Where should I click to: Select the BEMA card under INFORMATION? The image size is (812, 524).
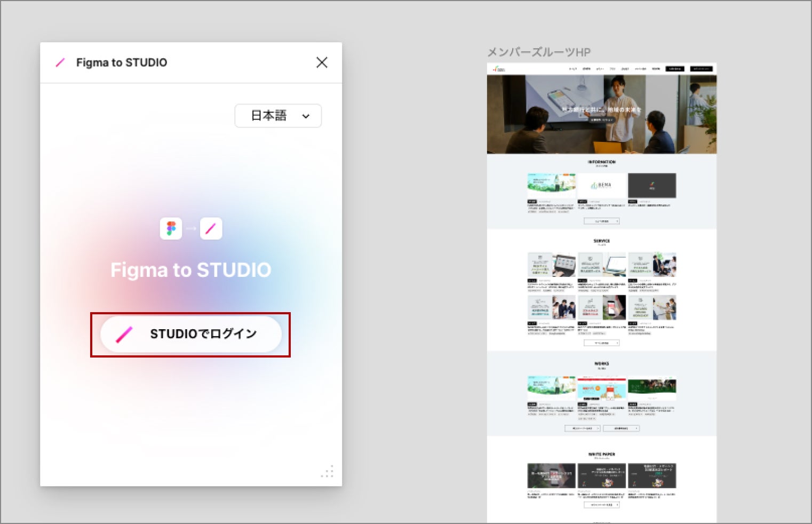(x=601, y=185)
